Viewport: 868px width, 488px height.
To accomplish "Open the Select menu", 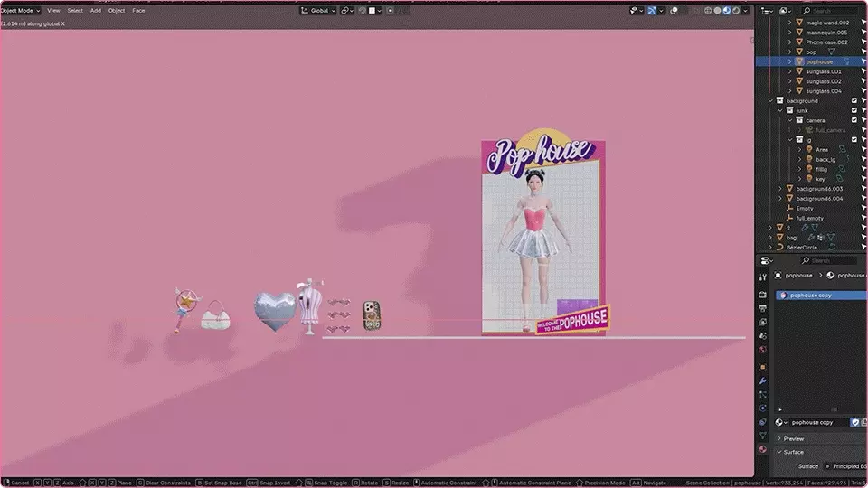I will pyautogui.click(x=75, y=11).
